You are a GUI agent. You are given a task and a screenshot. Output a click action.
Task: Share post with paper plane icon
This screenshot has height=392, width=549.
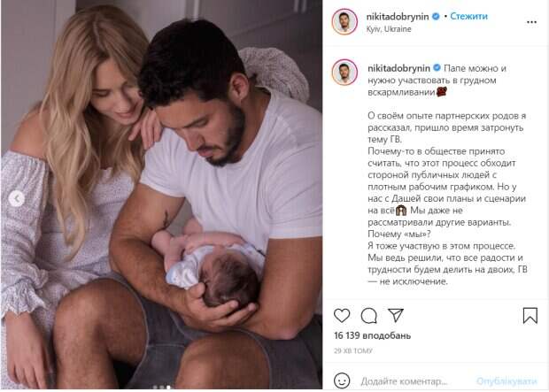pos(396,315)
